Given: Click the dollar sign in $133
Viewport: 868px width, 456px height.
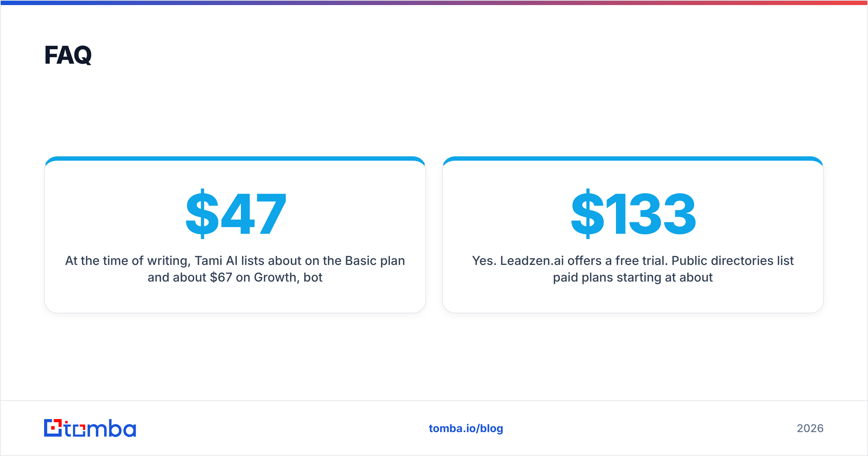Looking at the screenshot, I should pyautogui.click(x=587, y=214).
